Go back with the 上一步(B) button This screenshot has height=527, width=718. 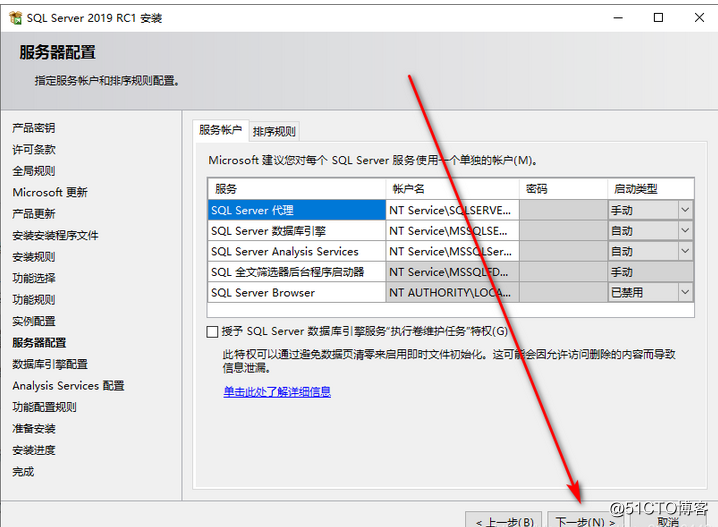(x=504, y=520)
